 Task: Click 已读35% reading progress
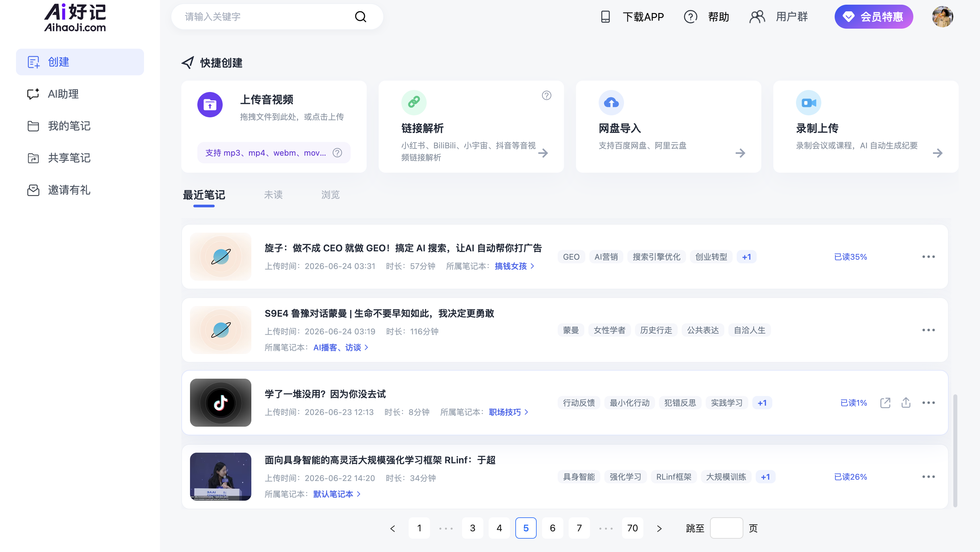pyautogui.click(x=850, y=257)
